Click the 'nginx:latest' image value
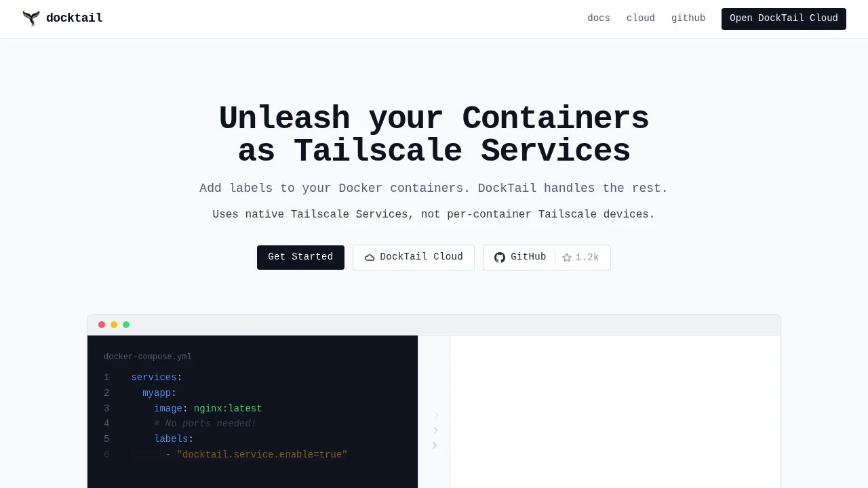This screenshot has height=488, width=868. point(228,409)
